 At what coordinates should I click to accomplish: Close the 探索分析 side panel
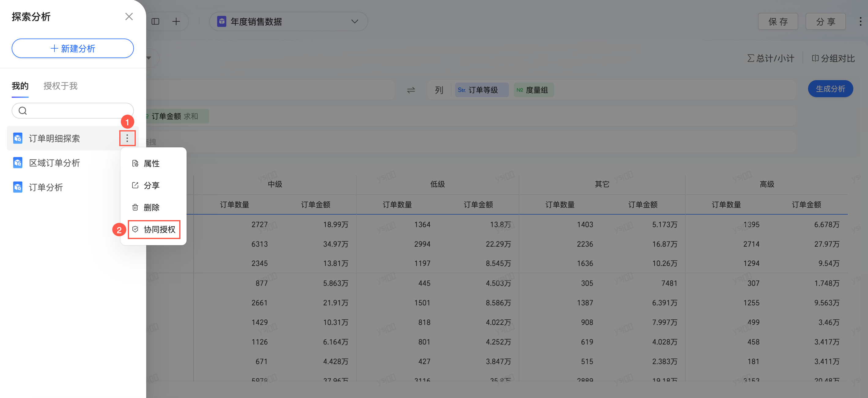point(129,17)
